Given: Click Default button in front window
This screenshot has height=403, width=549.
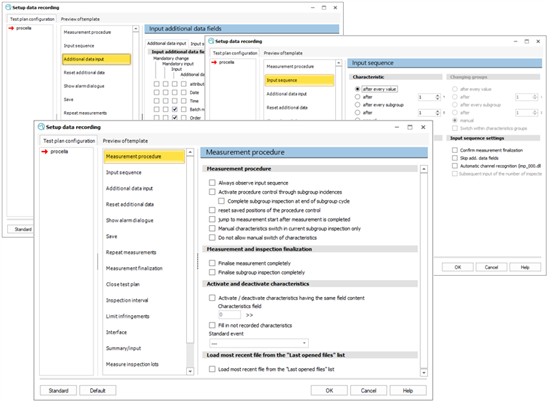Looking at the screenshot, I should (97, 390).
